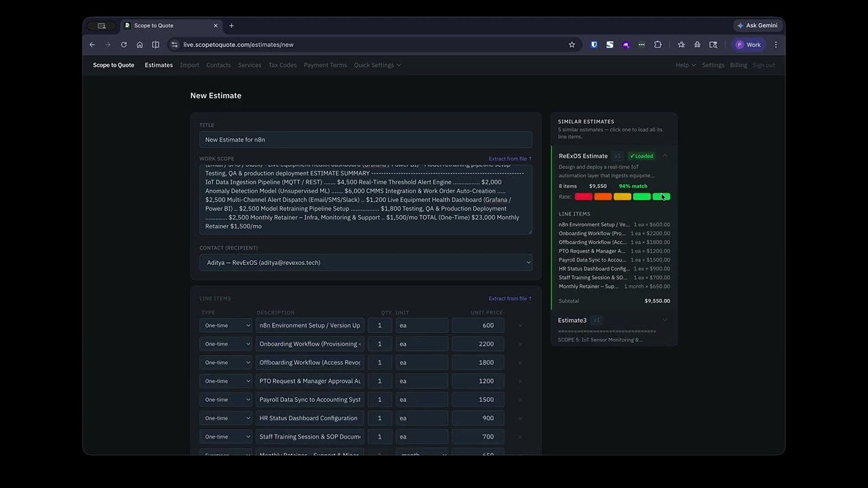Click the "$9,550.00" subtotal value
Viewport: 868px width, 488px height.
657,301
